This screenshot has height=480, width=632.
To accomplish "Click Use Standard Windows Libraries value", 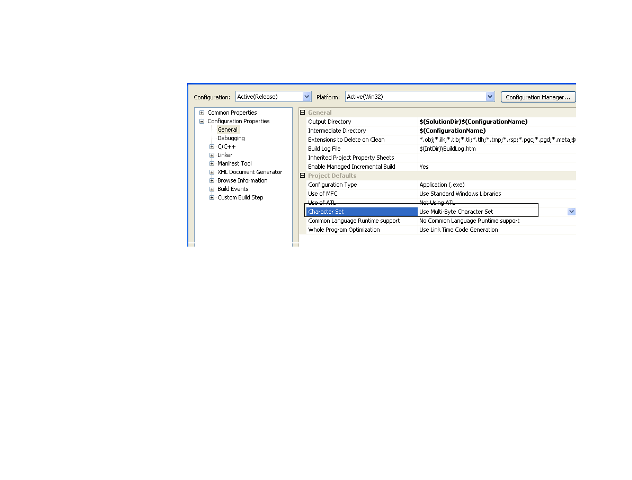I will (460, 194).
